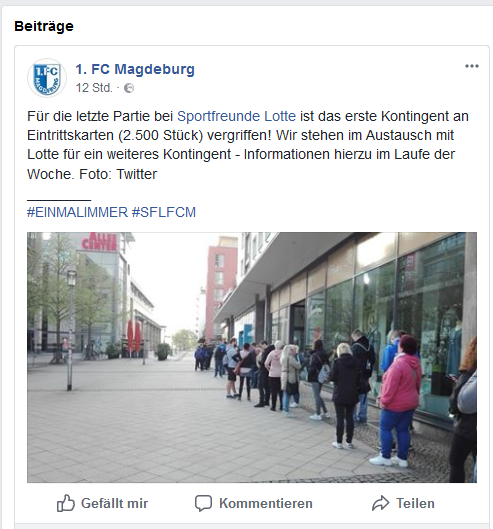This screenshot has width=493, height=529.
Task: Click the share arrow icon
Action: (381, 503)
